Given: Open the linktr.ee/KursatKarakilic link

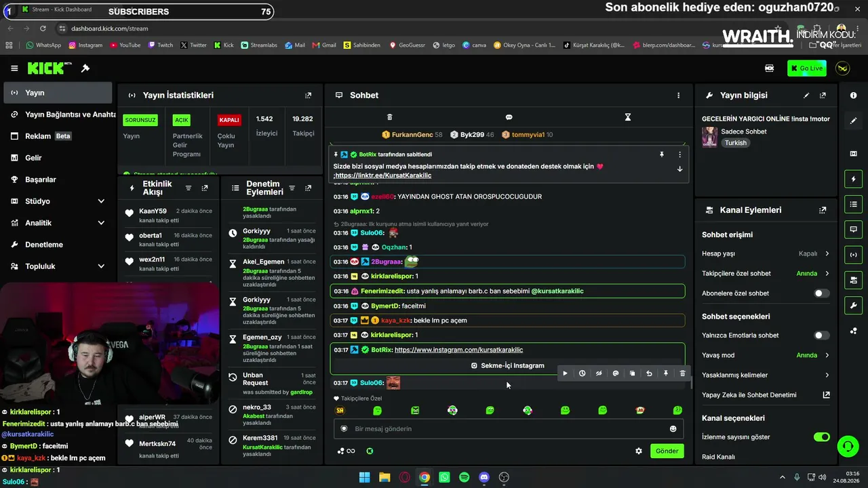Looking at the screenshot, I should [x=383, y=176].
